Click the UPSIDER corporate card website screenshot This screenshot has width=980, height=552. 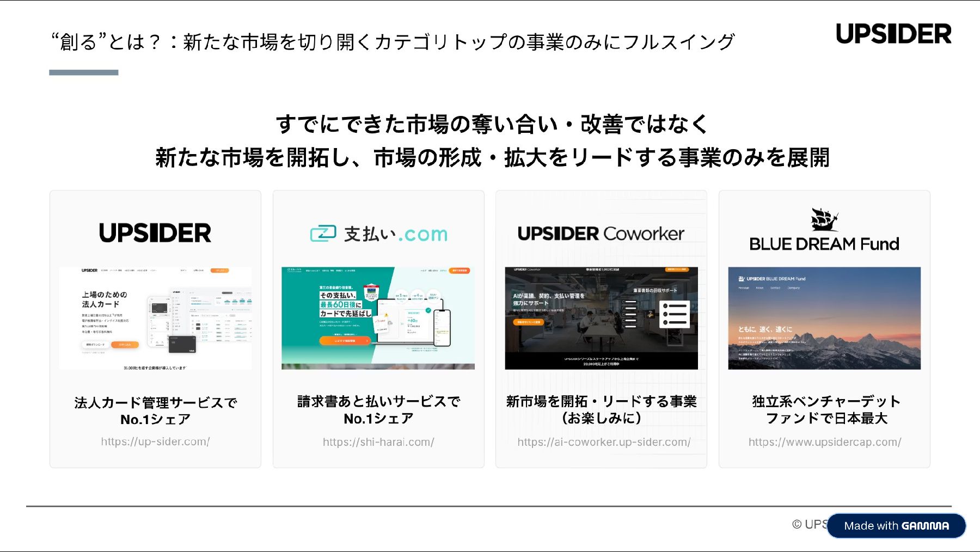(x=155, y=318)
